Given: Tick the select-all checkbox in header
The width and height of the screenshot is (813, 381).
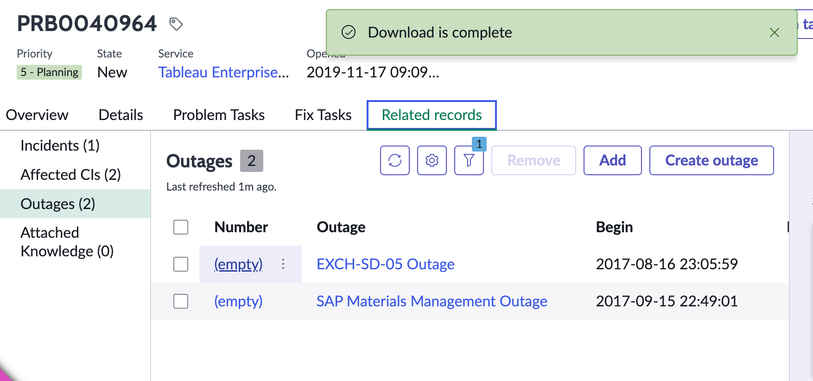Looking at the screenshot, I should pos(180,227).
